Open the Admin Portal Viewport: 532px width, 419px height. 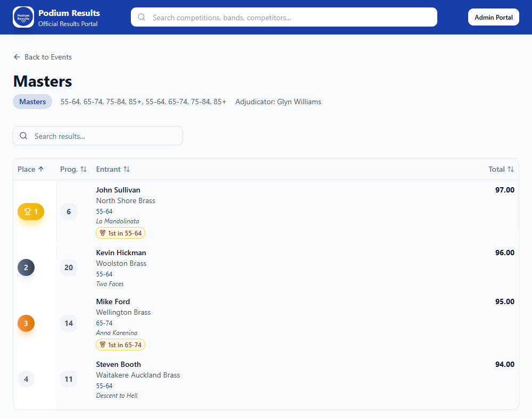coord(493,18)
